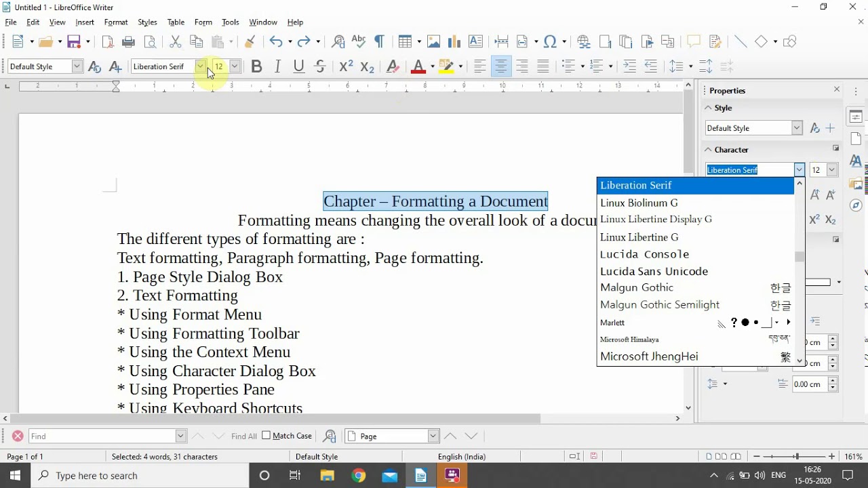Click the Decrease Indent icon
This screenshot has width=868, height=488.
651,66
